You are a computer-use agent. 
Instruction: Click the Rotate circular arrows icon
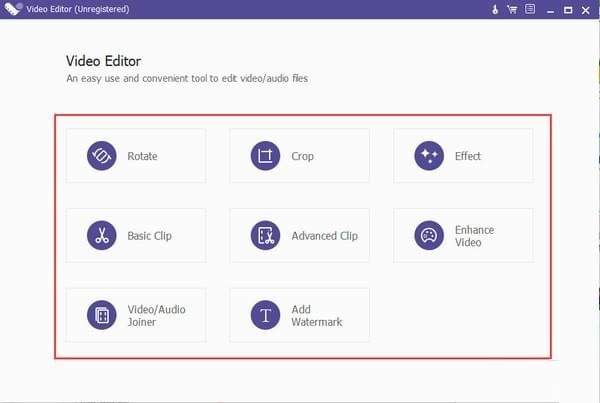[101, 156]
